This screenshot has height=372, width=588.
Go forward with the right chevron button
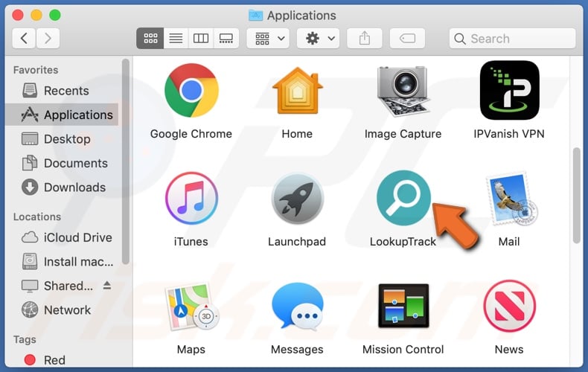click(48, 38)
